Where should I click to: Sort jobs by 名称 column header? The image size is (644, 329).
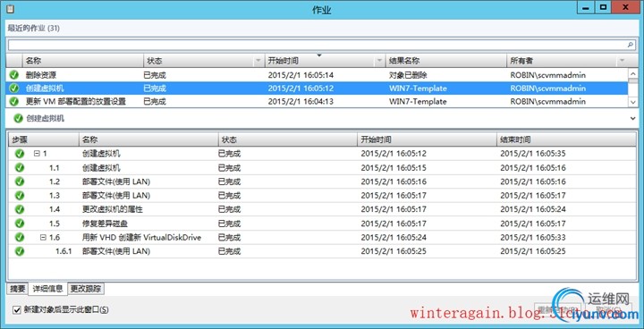click(x=82, y=61)
